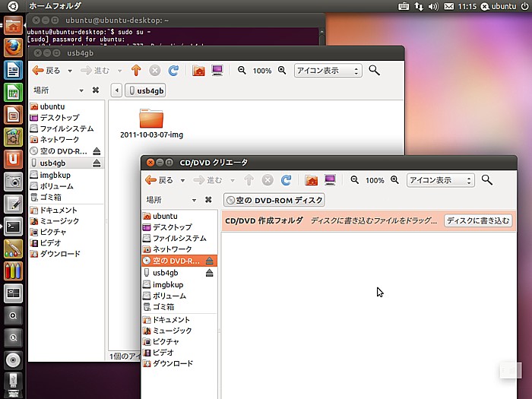
Task: Click the Computer icon in CD/DVD creator toolbar
Action: pos(330,181)
